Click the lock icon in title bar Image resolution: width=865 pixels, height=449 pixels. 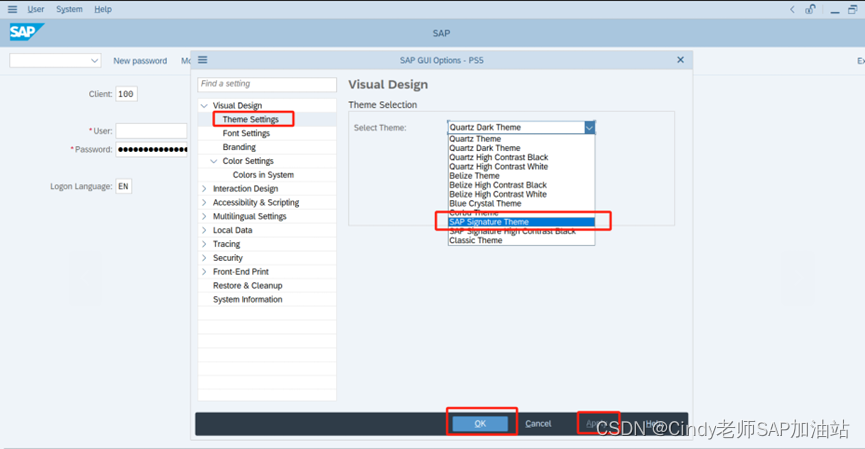810,9
